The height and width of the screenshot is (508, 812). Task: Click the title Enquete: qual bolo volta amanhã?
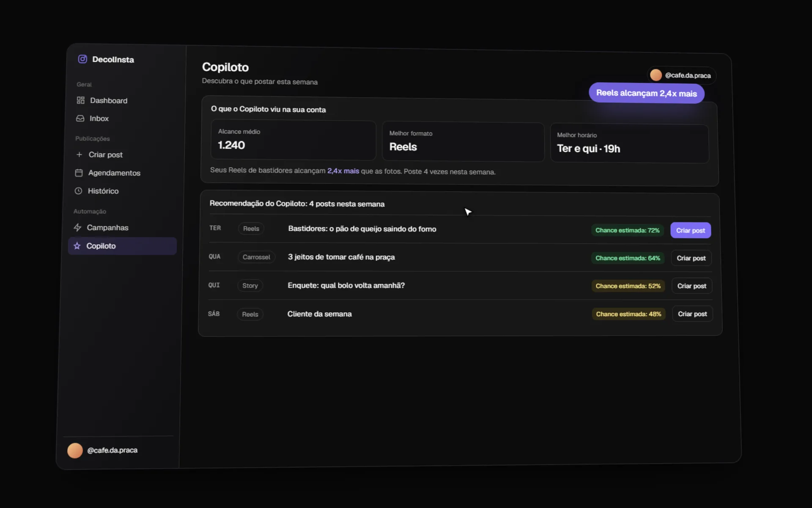click(346, 286)
